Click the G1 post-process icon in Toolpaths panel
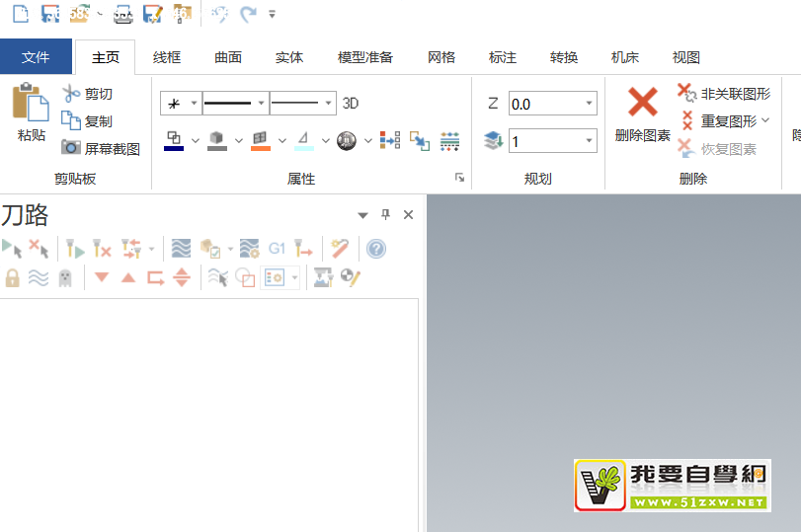 pos(277,249)
